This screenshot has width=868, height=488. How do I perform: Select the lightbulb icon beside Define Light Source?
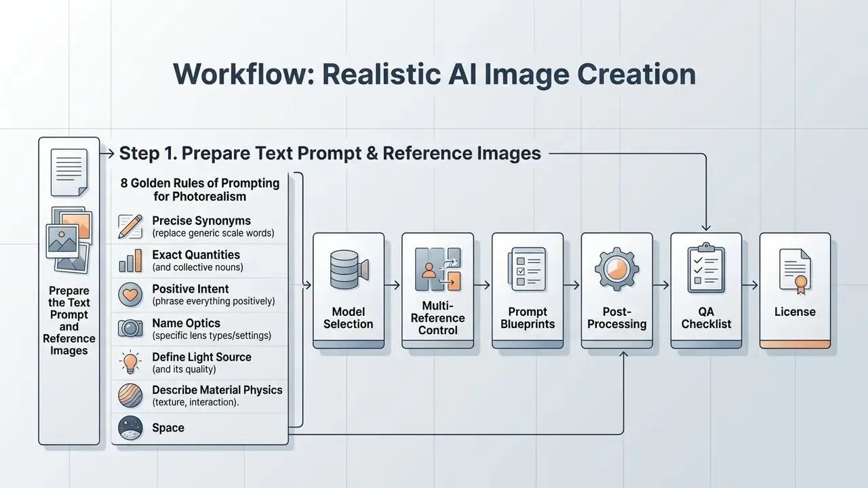click(130, 363)
